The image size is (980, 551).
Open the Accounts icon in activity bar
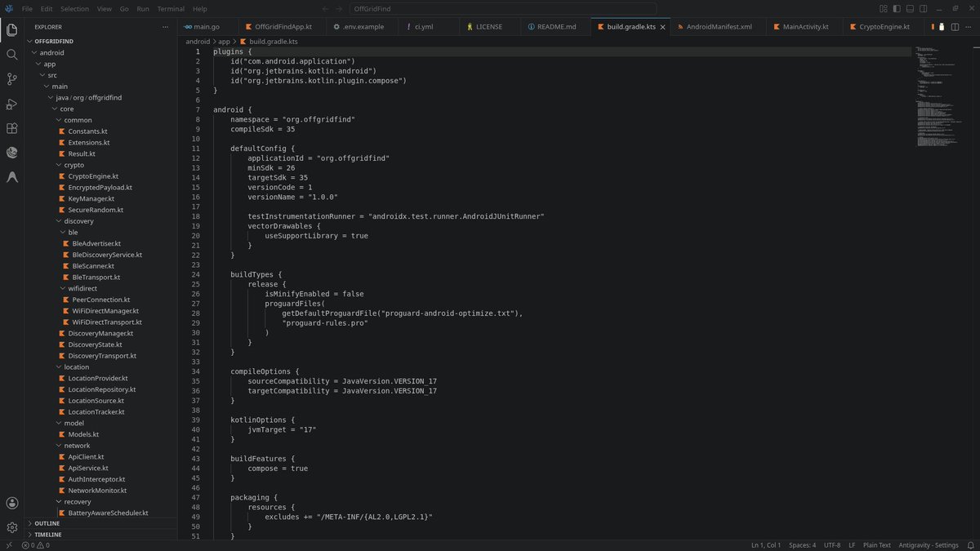point(12,504)
